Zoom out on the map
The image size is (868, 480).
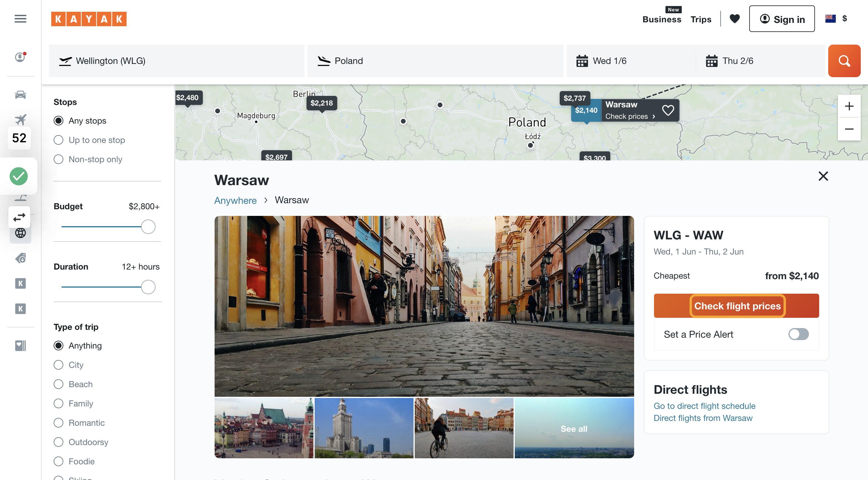pyautogui.click(x=849, y=129)
